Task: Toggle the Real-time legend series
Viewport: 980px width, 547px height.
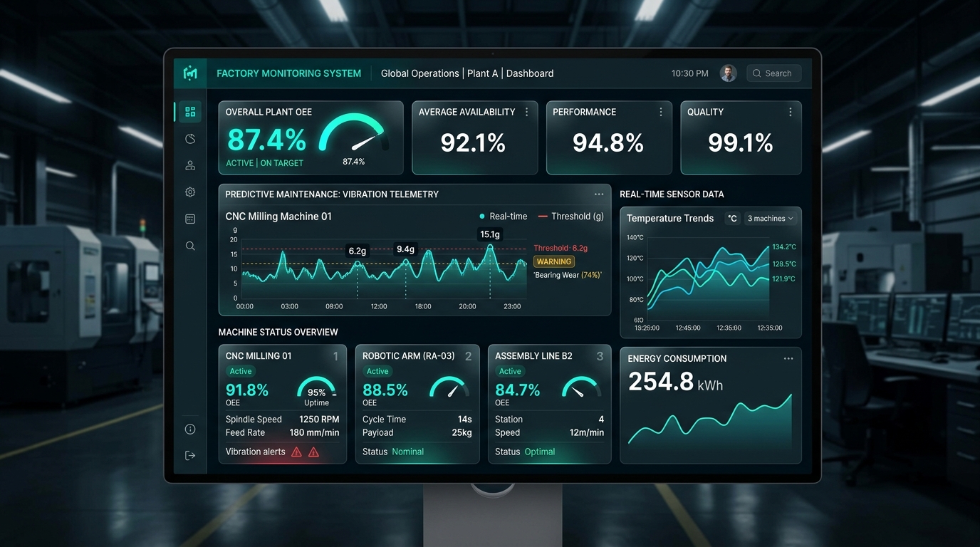Action: tap(504, 217)
